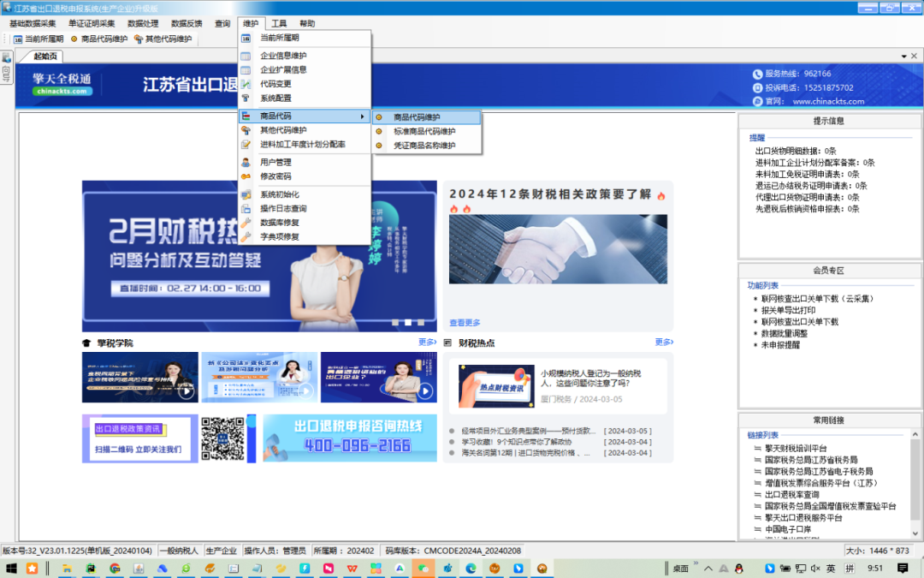The height and width of the screenshot is (578, 924).
Task: Open the 2月财税热点 banner
Action: [x=259, y=256]
